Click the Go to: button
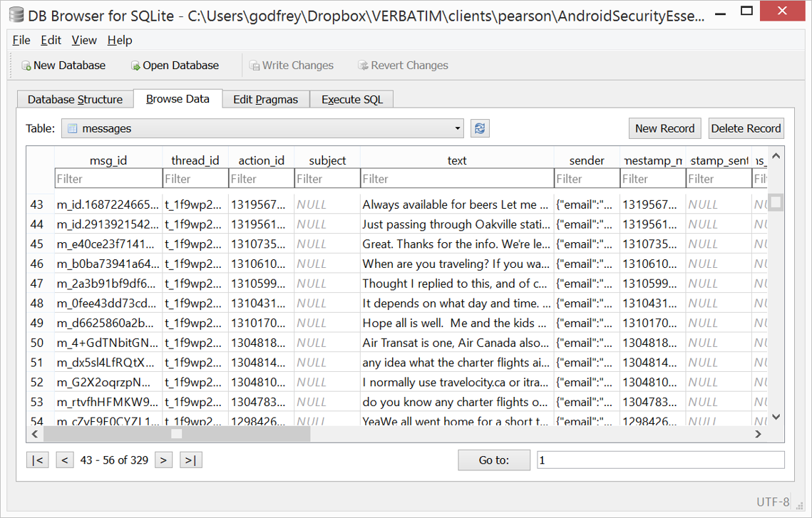The image size is (812, 518). tap(494, 460)
